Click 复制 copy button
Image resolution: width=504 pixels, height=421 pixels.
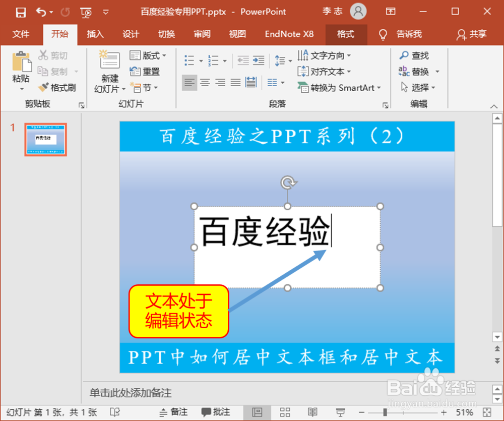point(53,71)
